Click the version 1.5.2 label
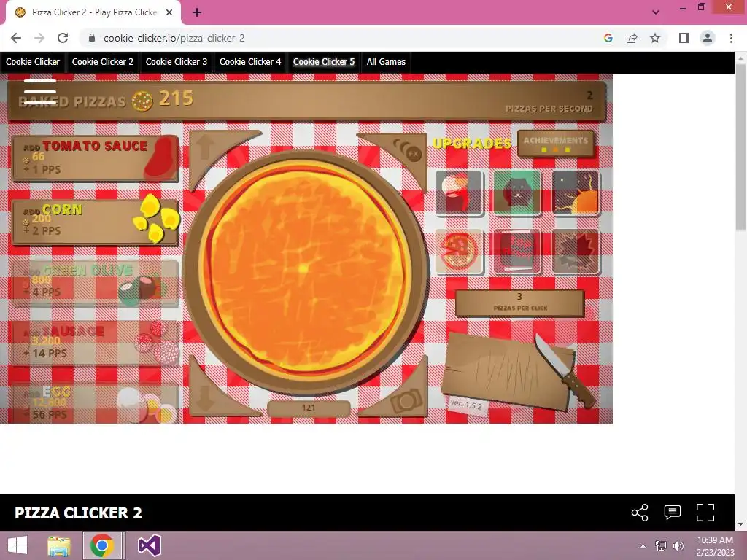Screen dimensions: 747x560 [x=466, y=405]
